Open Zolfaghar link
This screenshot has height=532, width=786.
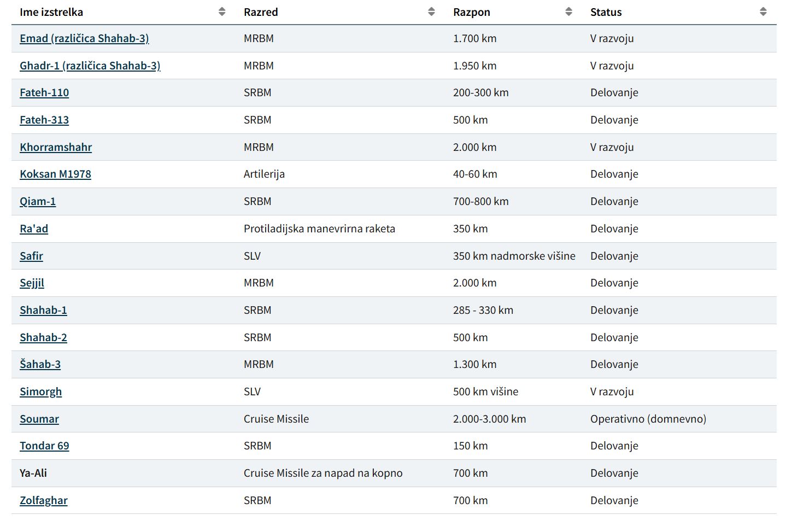click(44, 500)
